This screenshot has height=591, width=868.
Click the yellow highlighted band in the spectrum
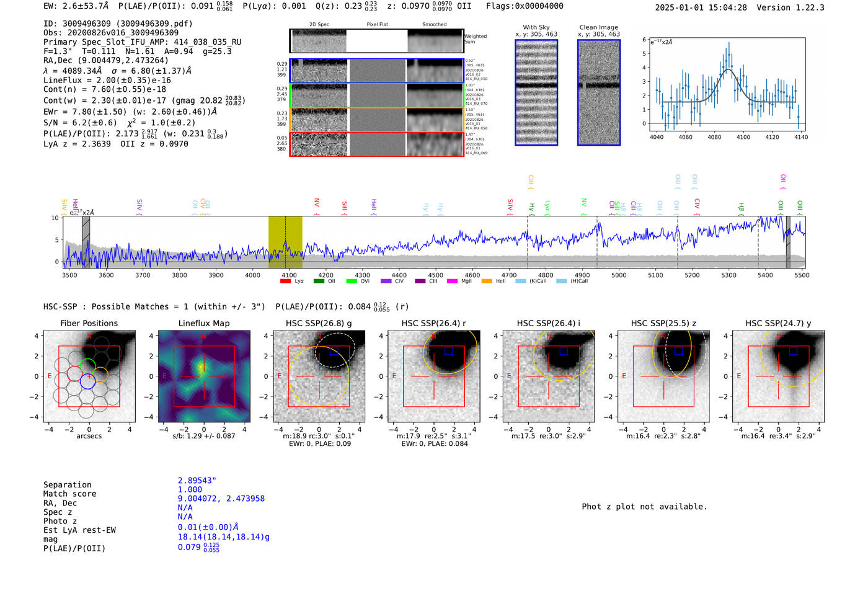[x=285, y=242]
